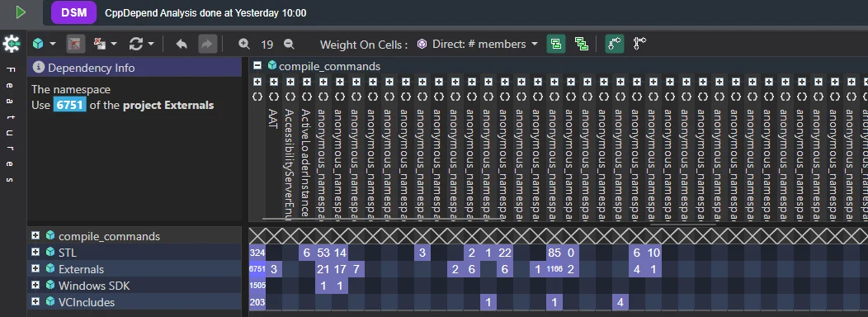Click the Externals cell showing 6751

click(257, 269)
